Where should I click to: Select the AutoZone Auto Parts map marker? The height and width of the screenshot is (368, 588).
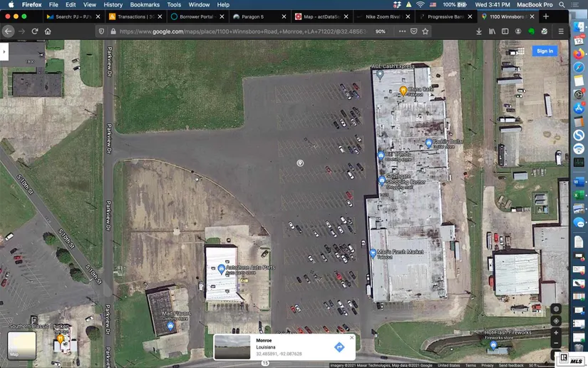point(221,269)
